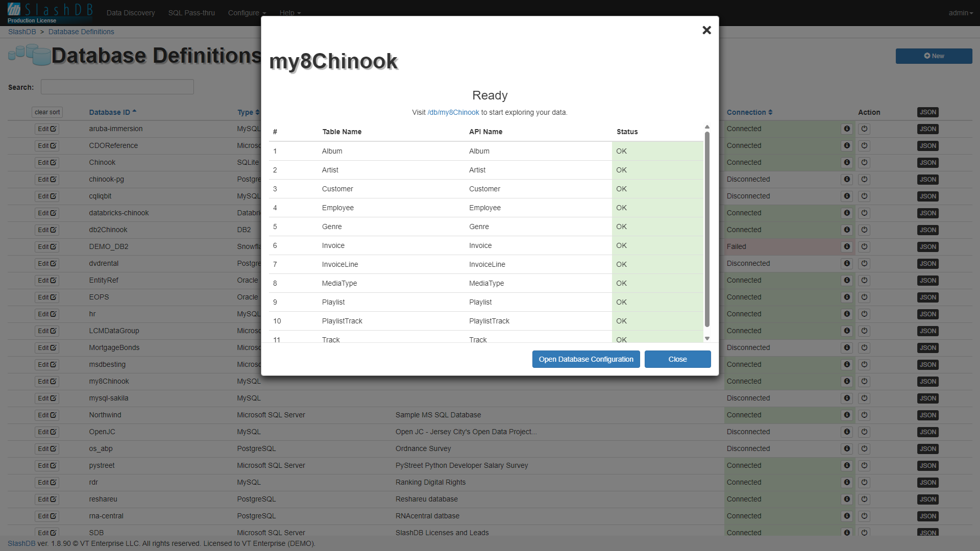Open the admin user dropdown
The height and width of the screenshot is (551, 980).
pos(961,13)
